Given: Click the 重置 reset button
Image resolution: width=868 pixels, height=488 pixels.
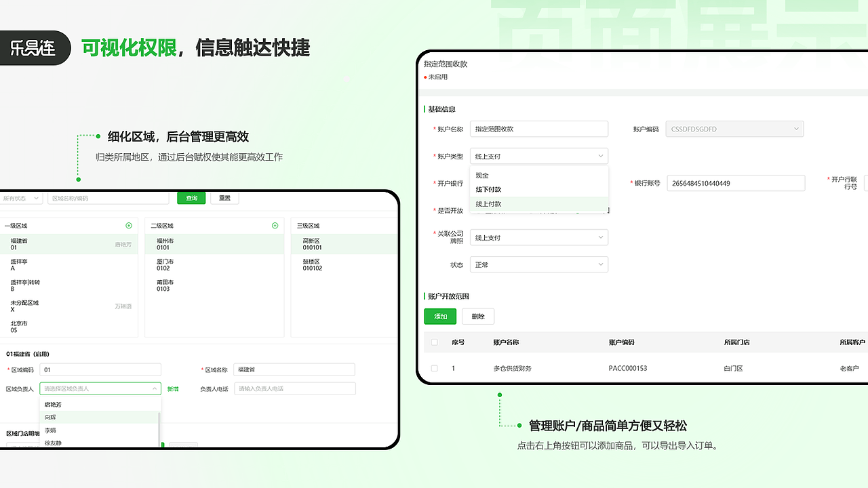Looking at the screenshot, I should click(x=224, y=197).
